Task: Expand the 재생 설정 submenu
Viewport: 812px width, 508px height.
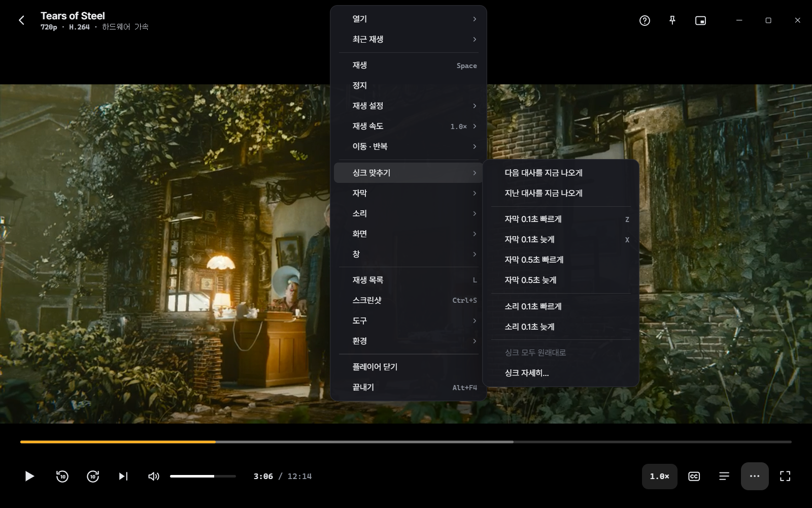Action: click(409, 106)
